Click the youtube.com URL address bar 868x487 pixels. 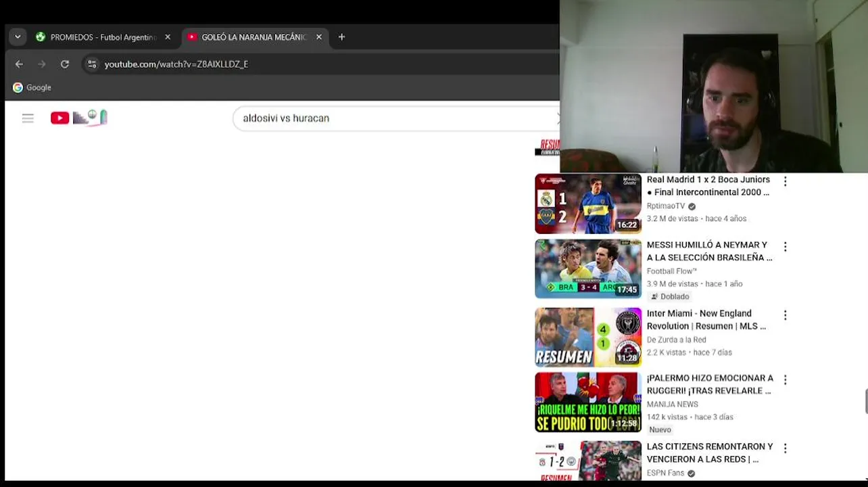[x=176, y=64]
